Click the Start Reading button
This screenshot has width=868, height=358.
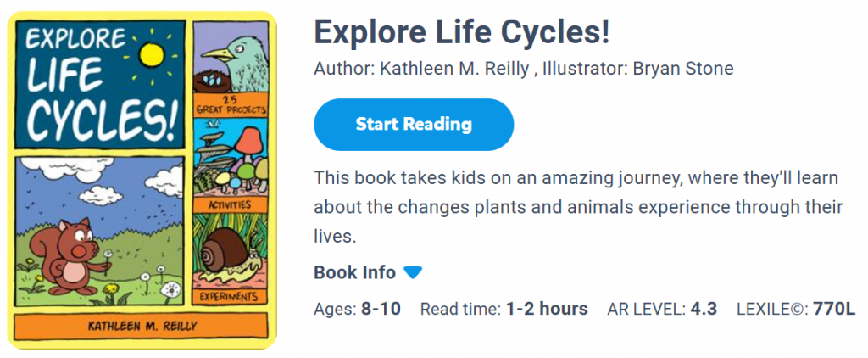(414, 125)
